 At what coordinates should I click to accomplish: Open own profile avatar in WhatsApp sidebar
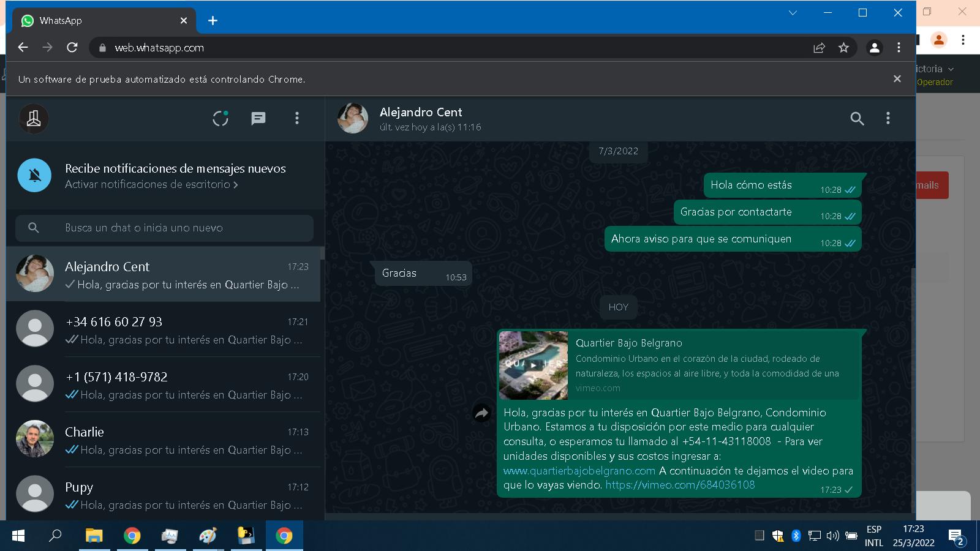[x=34, y=118]
